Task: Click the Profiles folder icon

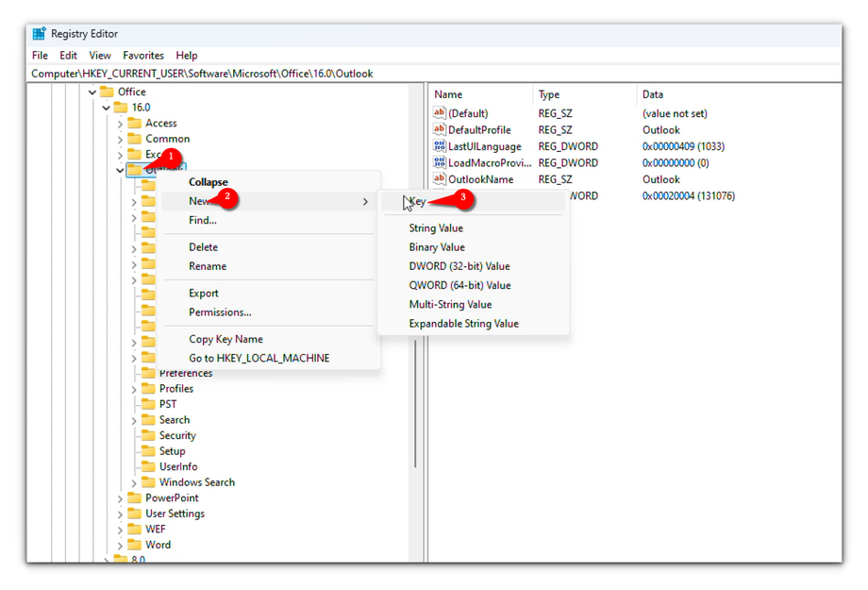Action: coord(148,388)
